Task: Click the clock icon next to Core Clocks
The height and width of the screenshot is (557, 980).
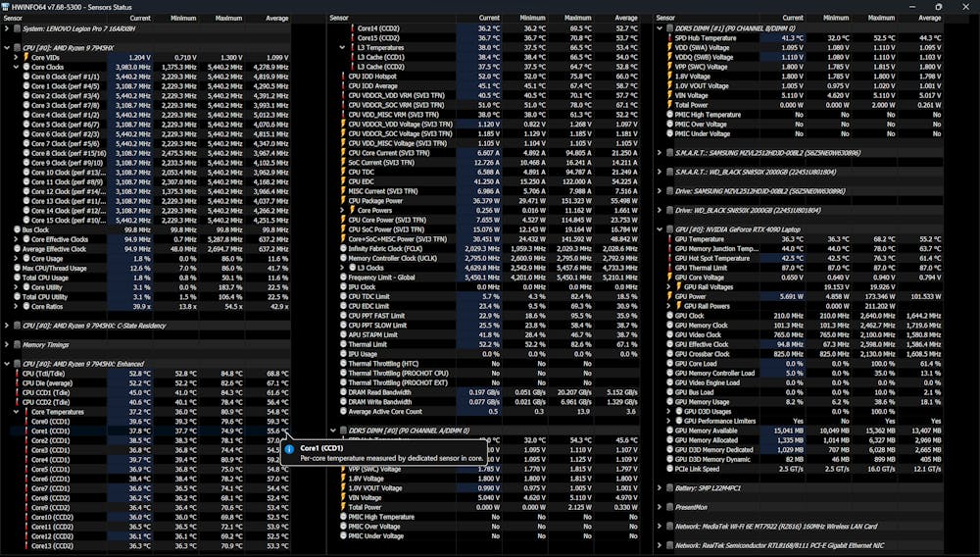Action: [x=26, y=67]
